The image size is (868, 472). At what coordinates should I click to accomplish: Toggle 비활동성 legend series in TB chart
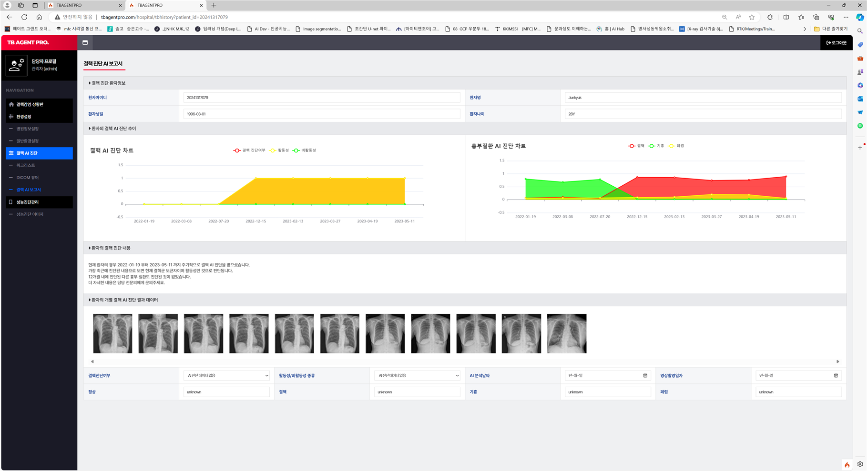click(305, 151)
